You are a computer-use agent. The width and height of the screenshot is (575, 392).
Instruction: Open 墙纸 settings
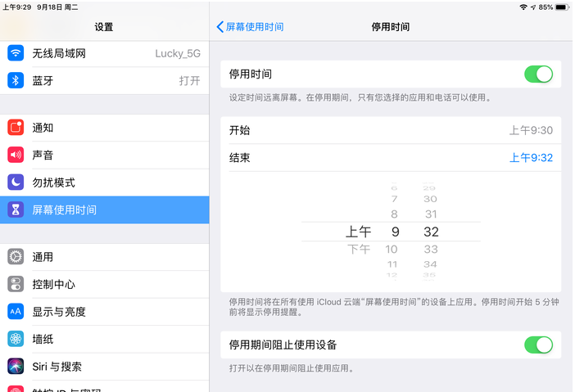(x=105, y=339)
